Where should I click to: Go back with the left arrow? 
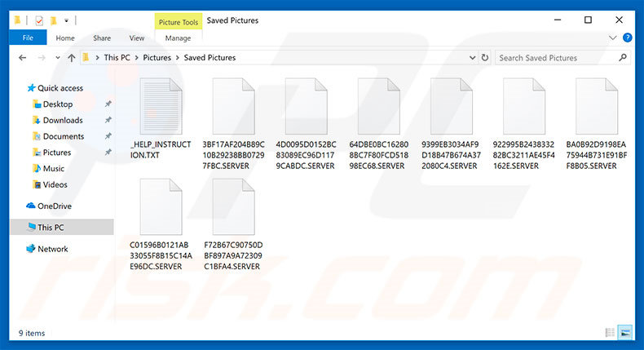coord(23,58)
